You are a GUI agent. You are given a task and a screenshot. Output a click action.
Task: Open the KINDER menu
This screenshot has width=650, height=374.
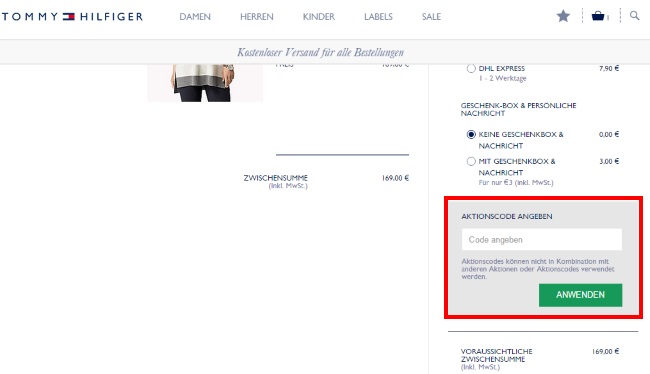click(318, 17)
